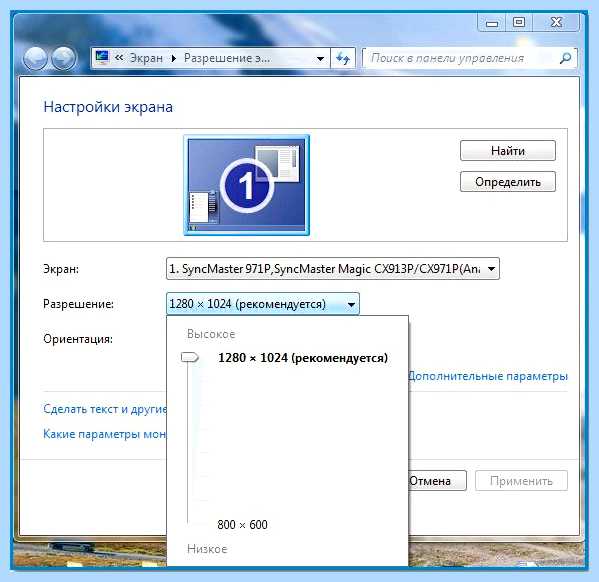This screenshot has width=599, height=582.
Task: Show earlier path via "«" chevrons
Action: pyautogui.click(x=119, y=58)
